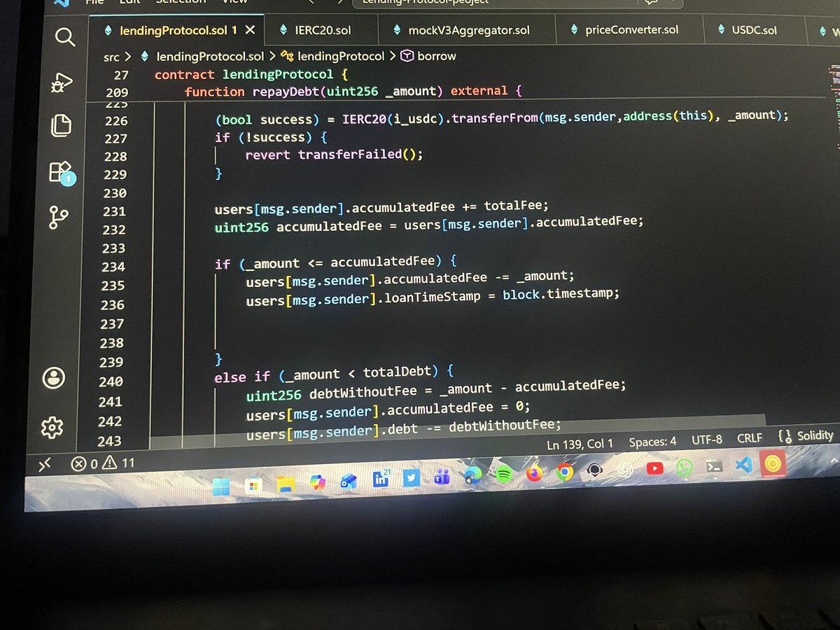Open Problems via errors and warnings counter
840x630 pixels.
pyautogui.click(x=103, y=463)
